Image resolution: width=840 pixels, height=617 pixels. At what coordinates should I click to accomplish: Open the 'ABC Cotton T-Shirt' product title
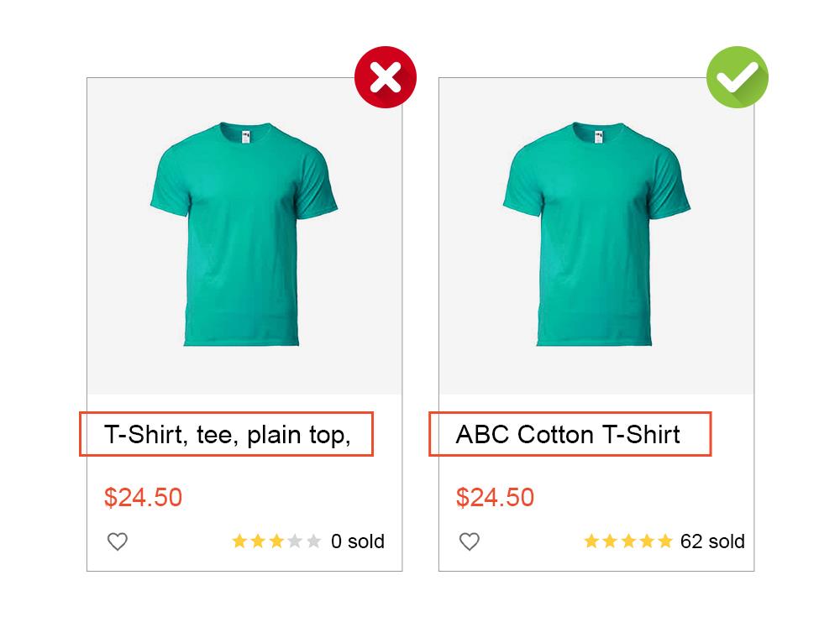click(x=568, y=434)
